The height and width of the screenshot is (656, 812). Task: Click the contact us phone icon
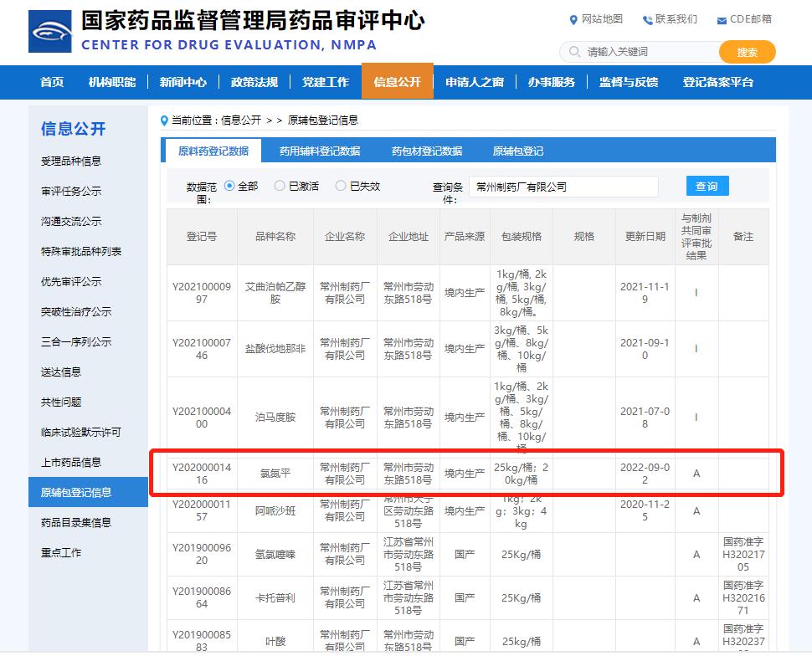pos(647,20)
